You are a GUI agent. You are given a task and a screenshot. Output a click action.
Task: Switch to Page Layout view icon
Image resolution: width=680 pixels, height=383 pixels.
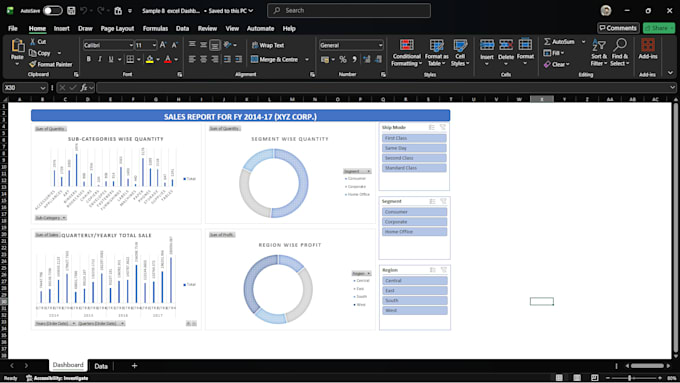pyautogui.click(x=577, y=378)
